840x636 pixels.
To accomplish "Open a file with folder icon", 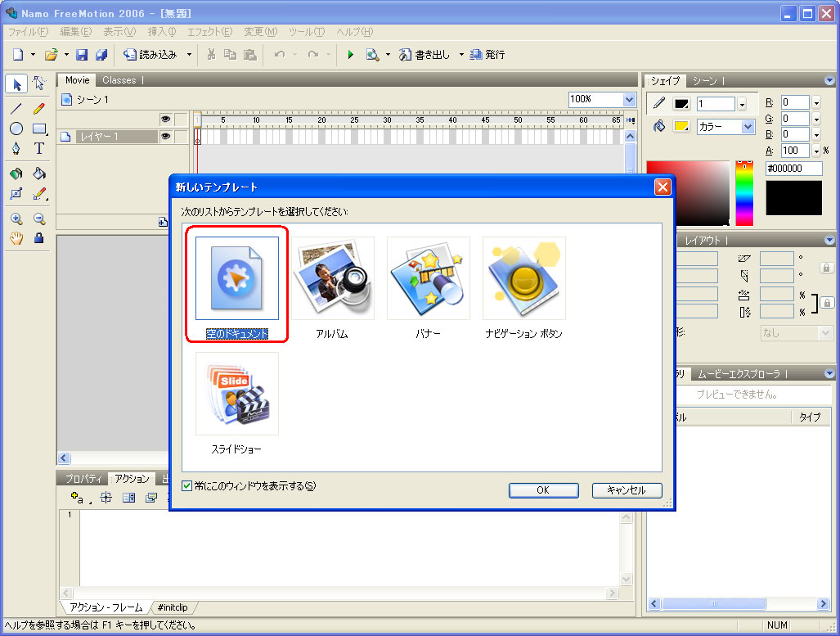I will (51, 55).
